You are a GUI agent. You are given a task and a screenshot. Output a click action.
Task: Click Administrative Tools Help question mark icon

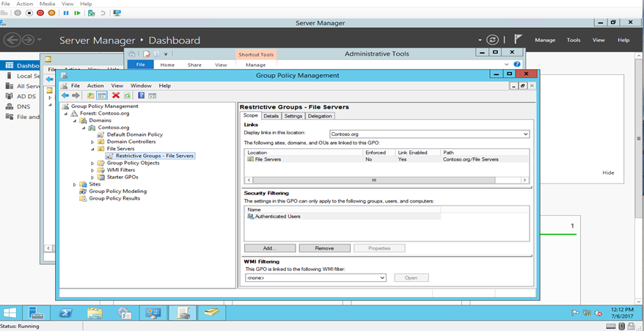(517, 65)
